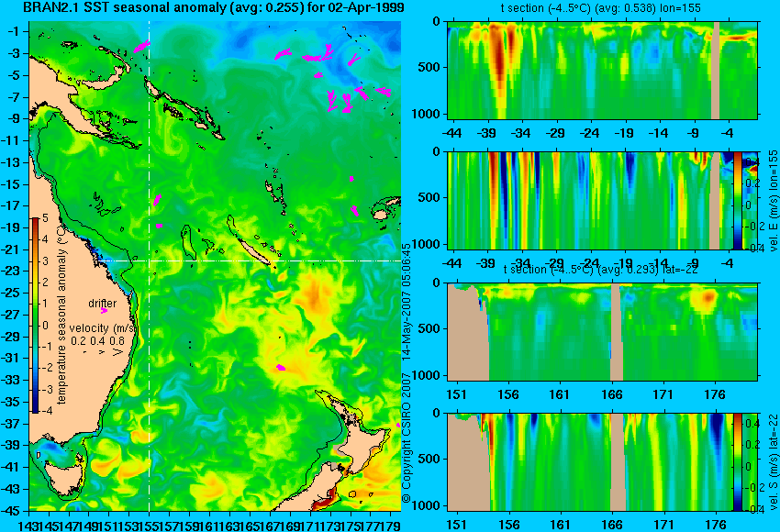Image resolution: width=780 pixels, height=532 pixels.
Task: Click the horizontal dashed lat=-22 line on map
Action: tap(249, 260)
